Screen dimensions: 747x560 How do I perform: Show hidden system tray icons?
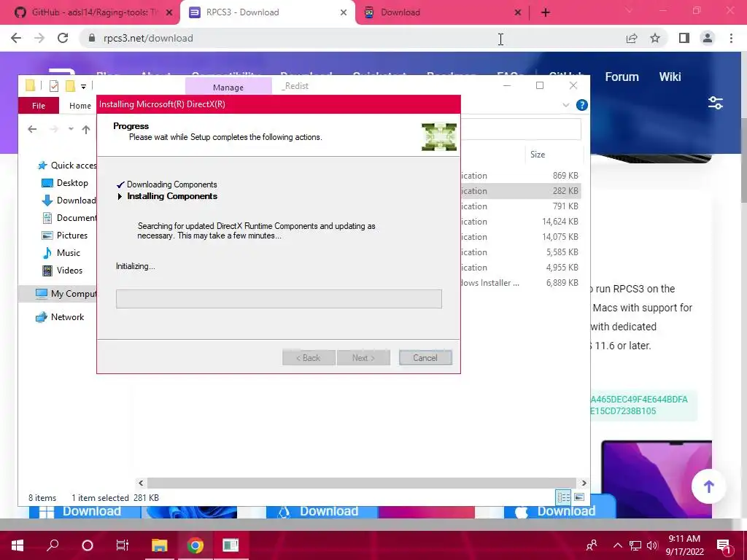pyautogui.click(x=617, y=545)
